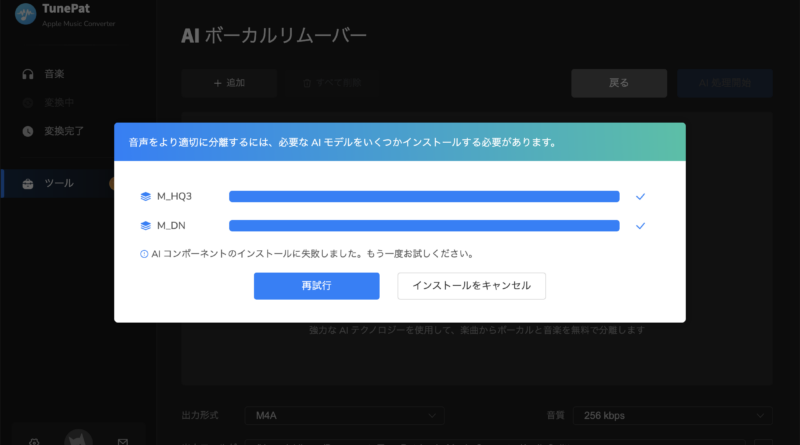Open the 変換中 sidebar item

pyautogui.click(x=58, y=102)
